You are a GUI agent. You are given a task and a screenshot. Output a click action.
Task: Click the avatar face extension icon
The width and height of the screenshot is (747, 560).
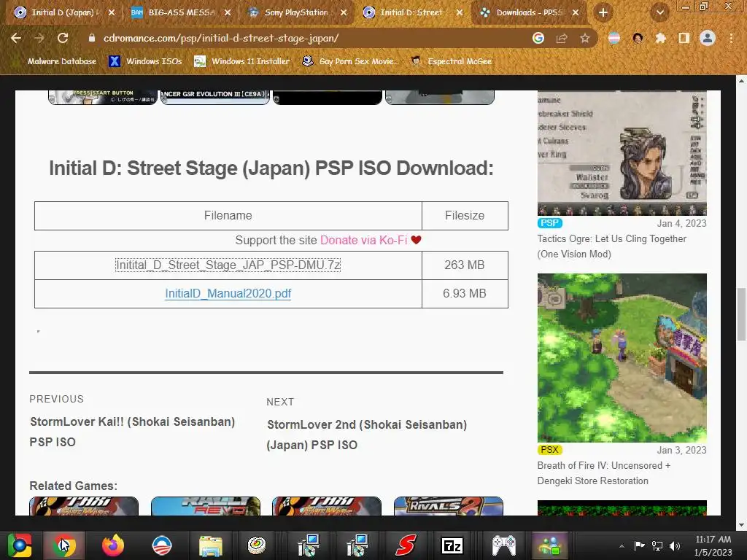coord(638,38)
